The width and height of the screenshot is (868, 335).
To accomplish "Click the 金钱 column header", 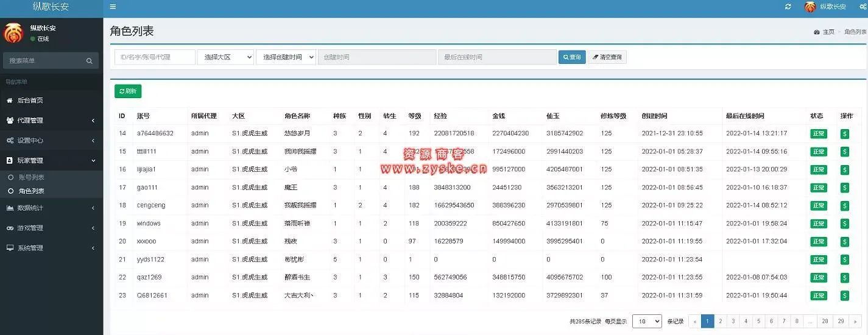I will point(499,116).
